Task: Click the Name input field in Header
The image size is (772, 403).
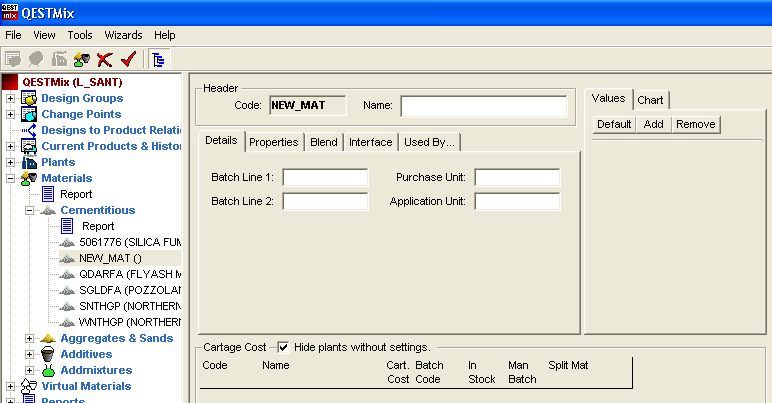Action: [x=483, y=105]
